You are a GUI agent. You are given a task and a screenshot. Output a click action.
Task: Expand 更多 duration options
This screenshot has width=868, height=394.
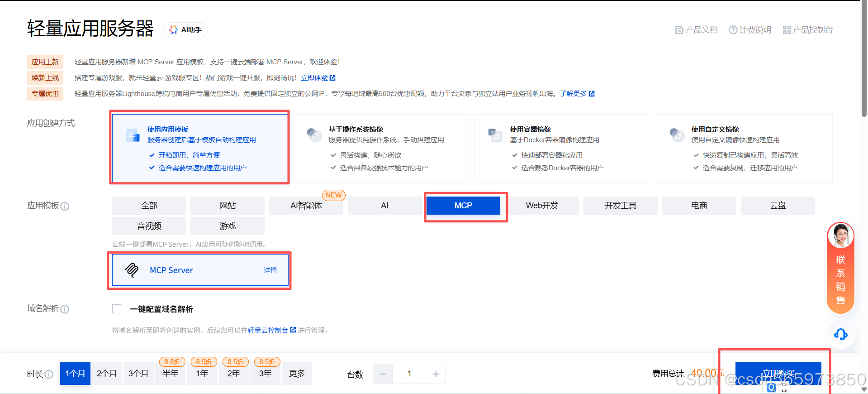297,374
